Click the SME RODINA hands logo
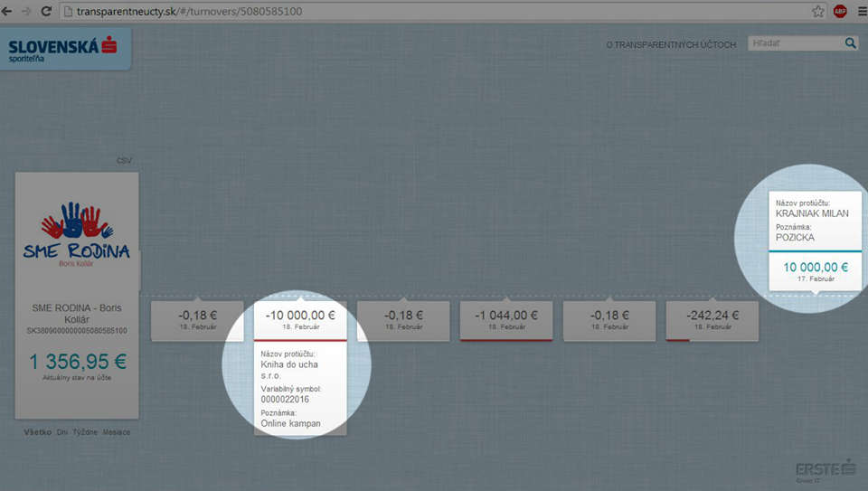 pyautogui.click(x=76, y=232)
